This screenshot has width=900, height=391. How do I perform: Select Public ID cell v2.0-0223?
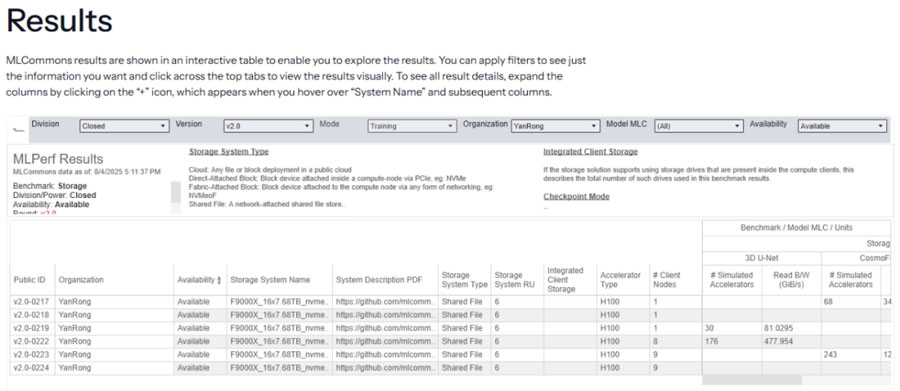(x=30, y=355)
